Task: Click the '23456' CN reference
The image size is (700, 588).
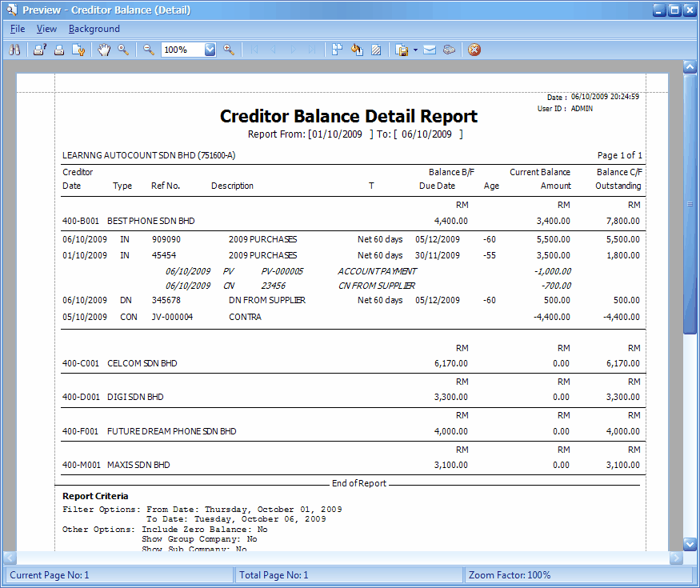Action: click(x=274, y=286)
